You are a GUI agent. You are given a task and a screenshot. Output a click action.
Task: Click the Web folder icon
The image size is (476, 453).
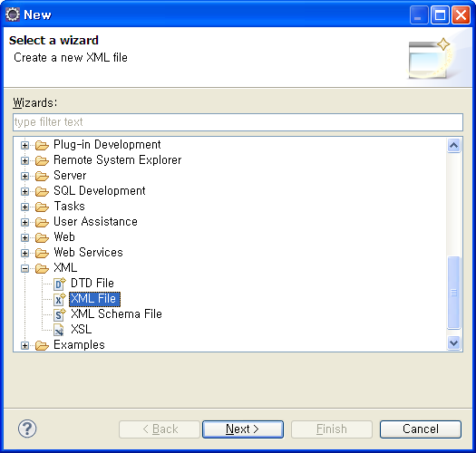[42, 237]
